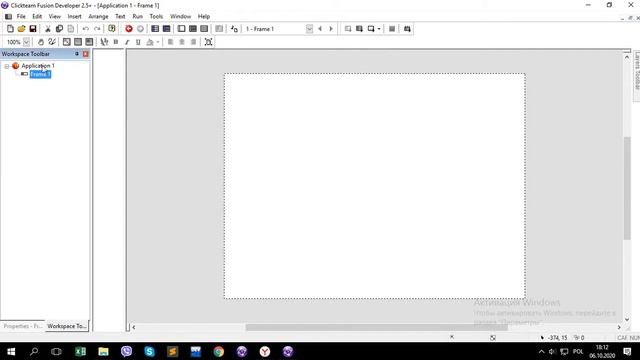640x360 pixels.
Task: Open the Storyboard Editor icon
Action: click(155, 29)
